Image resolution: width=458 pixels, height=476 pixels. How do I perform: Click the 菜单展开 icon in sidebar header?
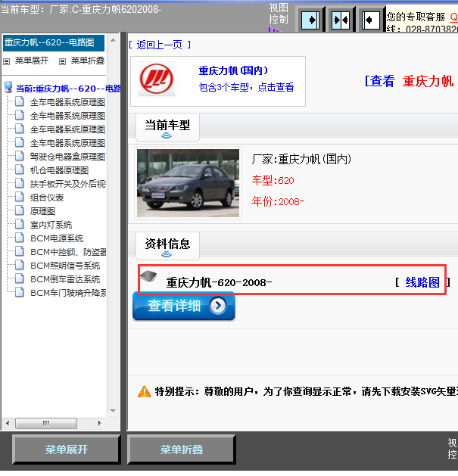click(6, 61)
